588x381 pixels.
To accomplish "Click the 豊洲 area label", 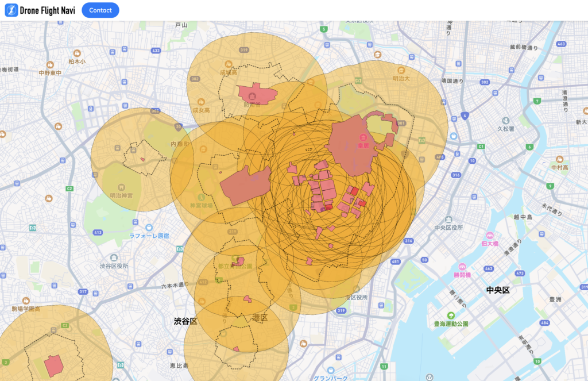I will (x=555, y=299).
